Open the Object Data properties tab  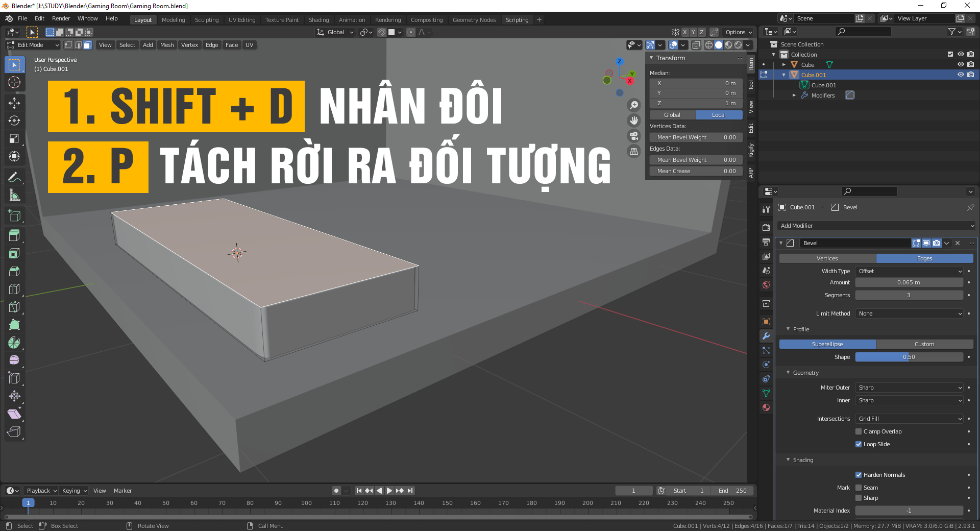point(766,393)
